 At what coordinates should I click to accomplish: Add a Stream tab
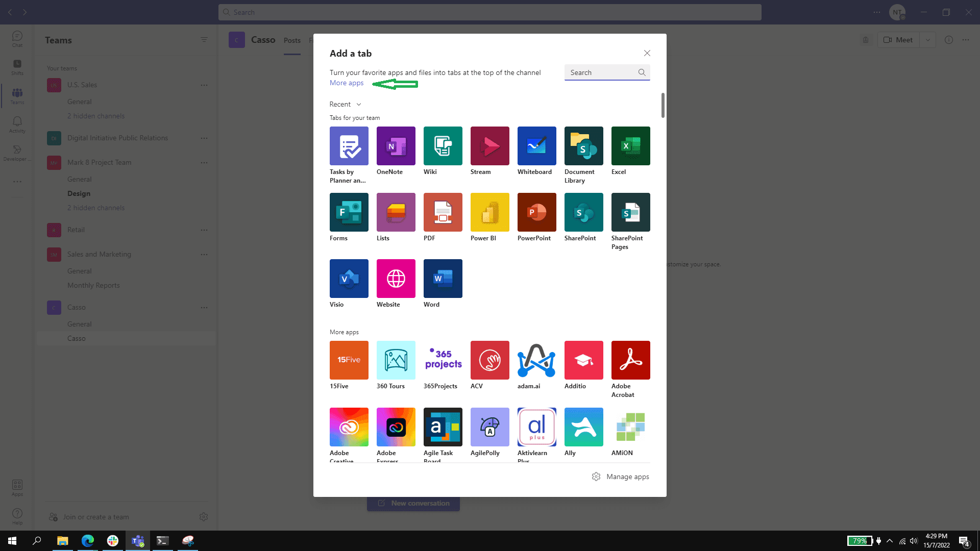pos(490,146)
